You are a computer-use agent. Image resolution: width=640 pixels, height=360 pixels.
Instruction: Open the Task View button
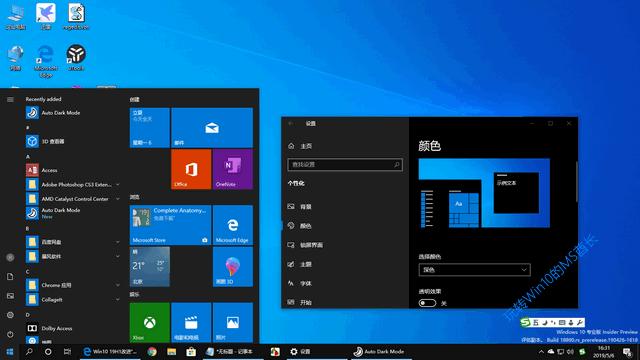click(67, 351)
